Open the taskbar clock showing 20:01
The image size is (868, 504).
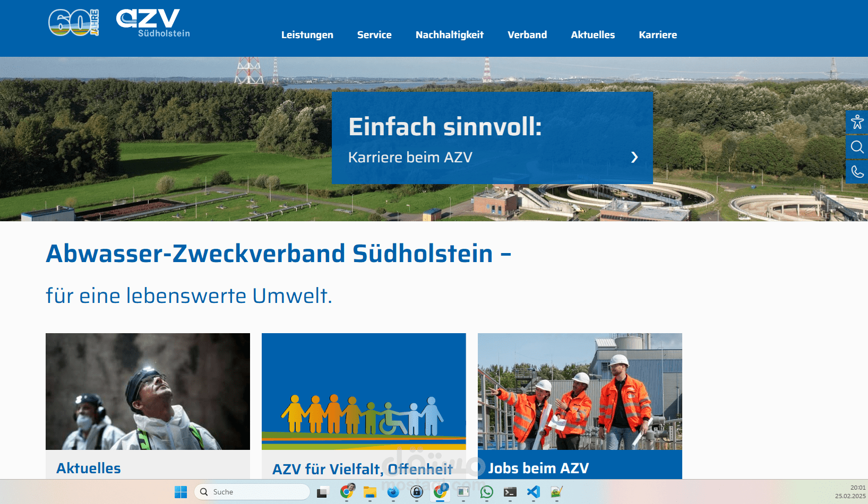[x=850, y=492]
